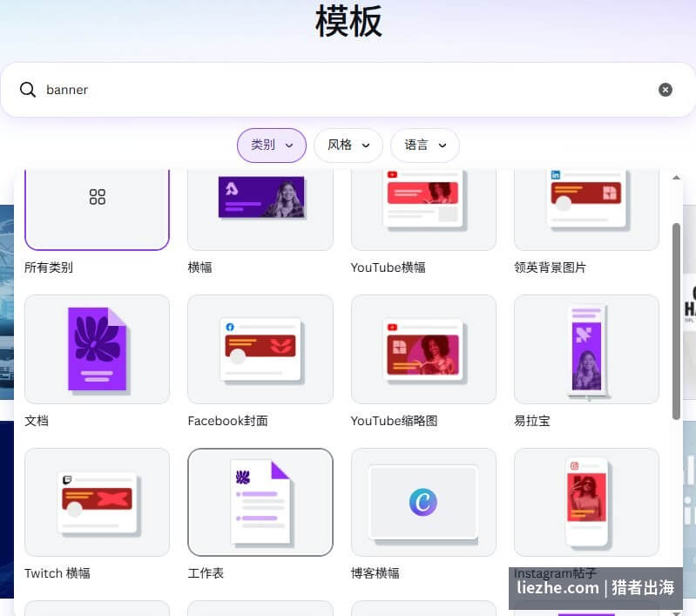696x616 pixels.
Task: Choose the Facebook封面 category thumbnail
Action: (x=260, y=349)
